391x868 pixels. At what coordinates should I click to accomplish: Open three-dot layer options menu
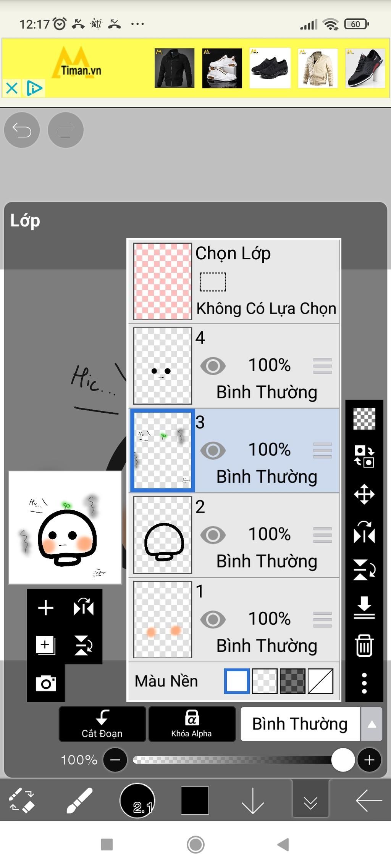[364, 683]
